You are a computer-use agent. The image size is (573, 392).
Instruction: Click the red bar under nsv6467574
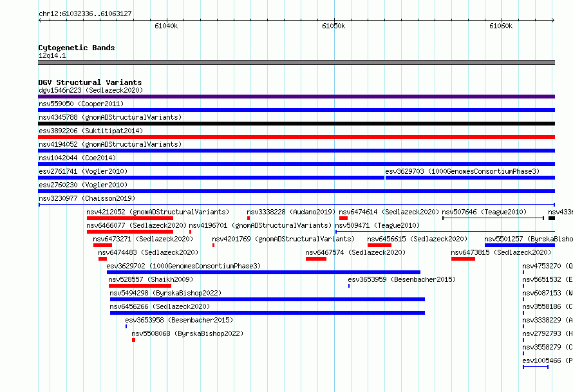(x=316, y=259)
